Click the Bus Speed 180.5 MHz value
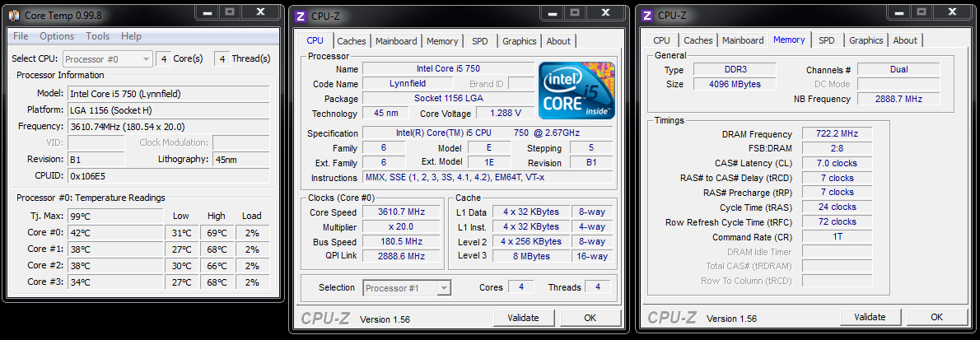Image resolution: width=980 pixels, height=340 pixels. point(400,241)
